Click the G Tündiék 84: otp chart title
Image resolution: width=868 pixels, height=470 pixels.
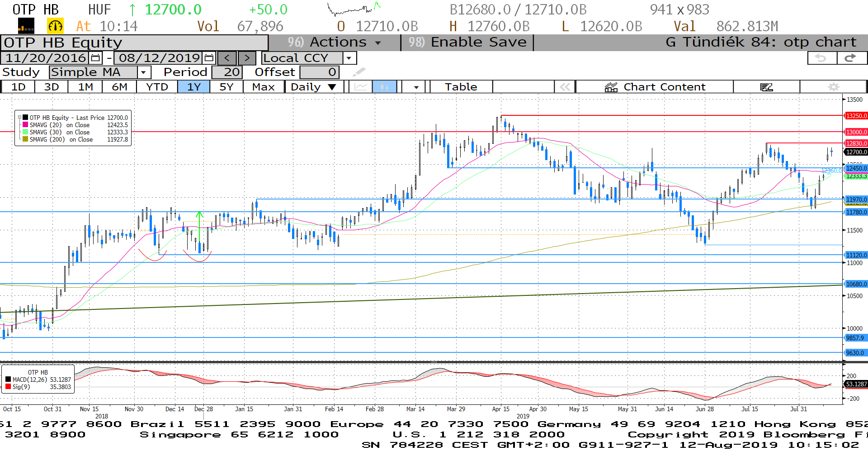point(761,42)
